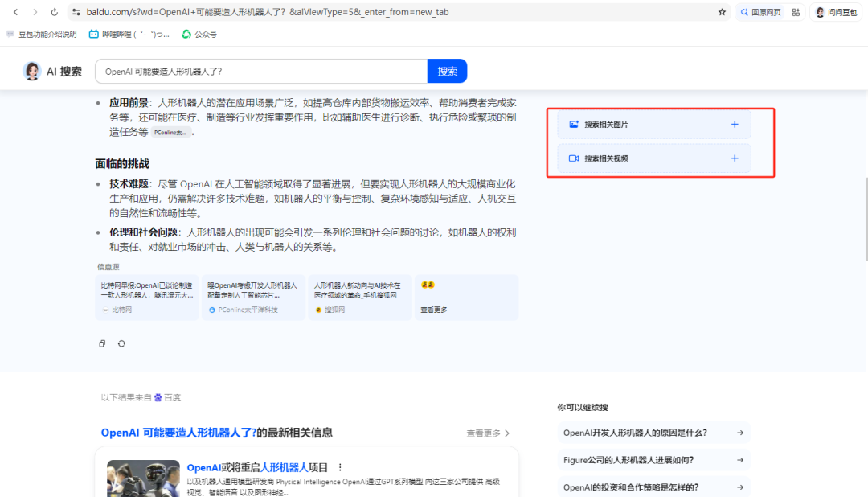Select OpenAI开发人形机器人的原因是什么 suggestion
This screenshot has height=497, width=868.
point(653,433)
